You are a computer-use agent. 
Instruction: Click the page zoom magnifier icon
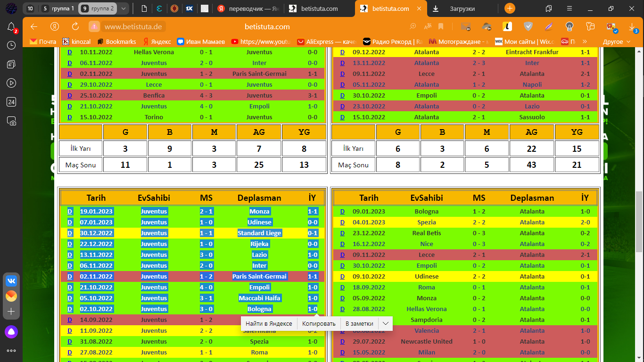click(x=413, y=27)
